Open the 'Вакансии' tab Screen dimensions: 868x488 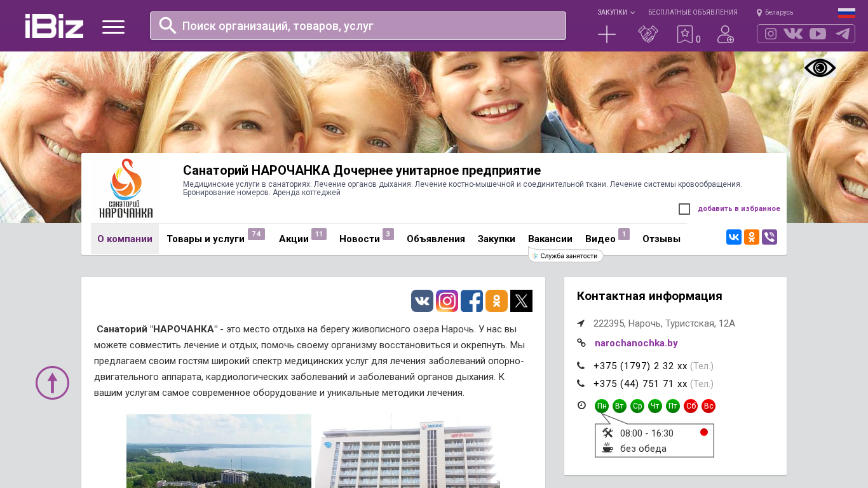[550, 239]
